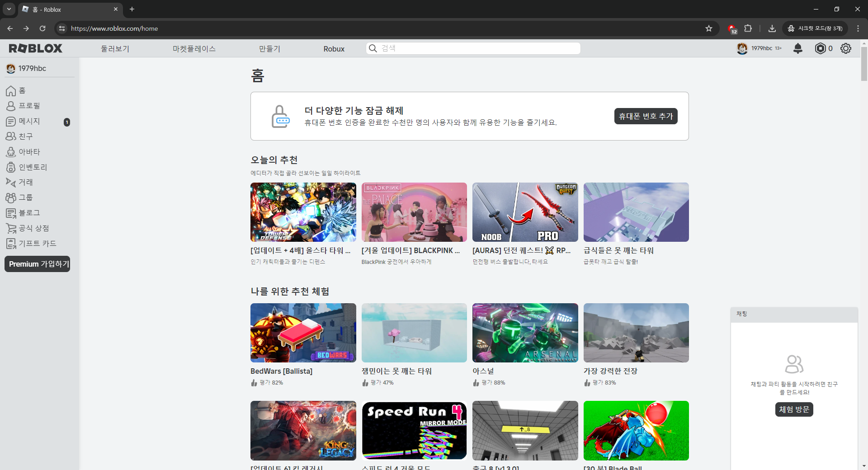Open the Blade Ball thumbnail

click(x=636, y=430)
